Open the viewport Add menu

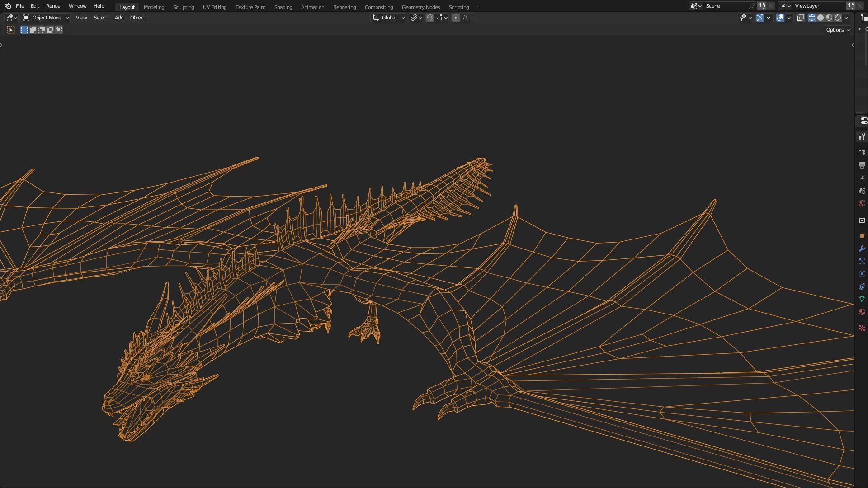pos(119,18)
